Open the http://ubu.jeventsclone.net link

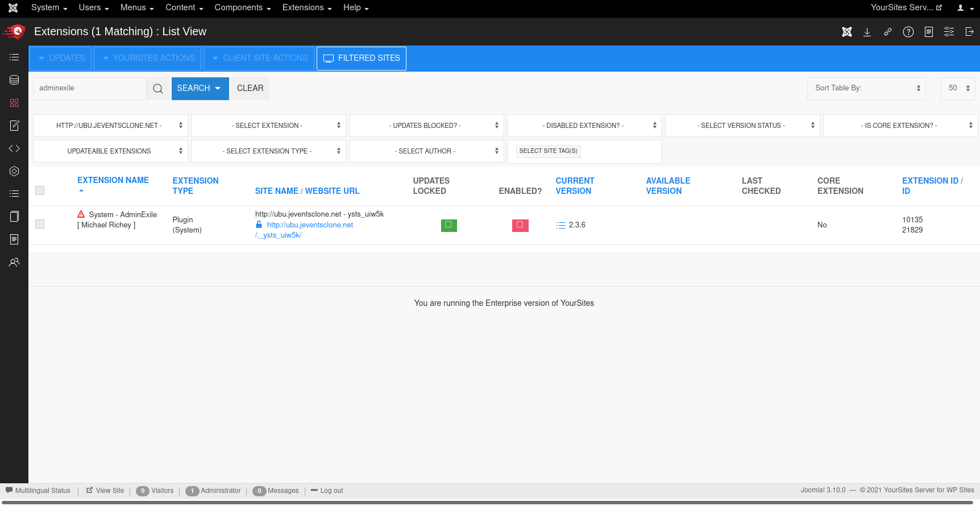click(x=310, y=225)
